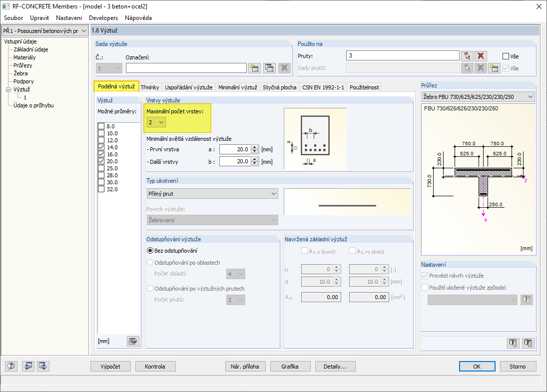The width and height of the screenshot is (547, 392).
Task: Switch to the Třmínky tab
Action: click(150, 87)
